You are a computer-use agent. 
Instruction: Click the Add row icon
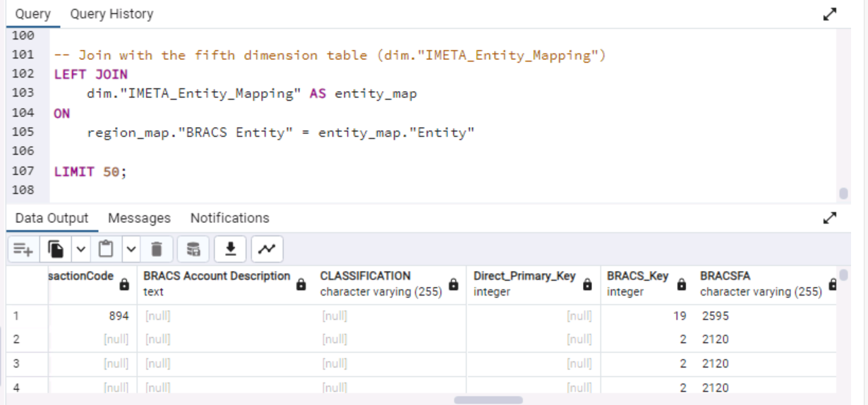click(23, 248)
